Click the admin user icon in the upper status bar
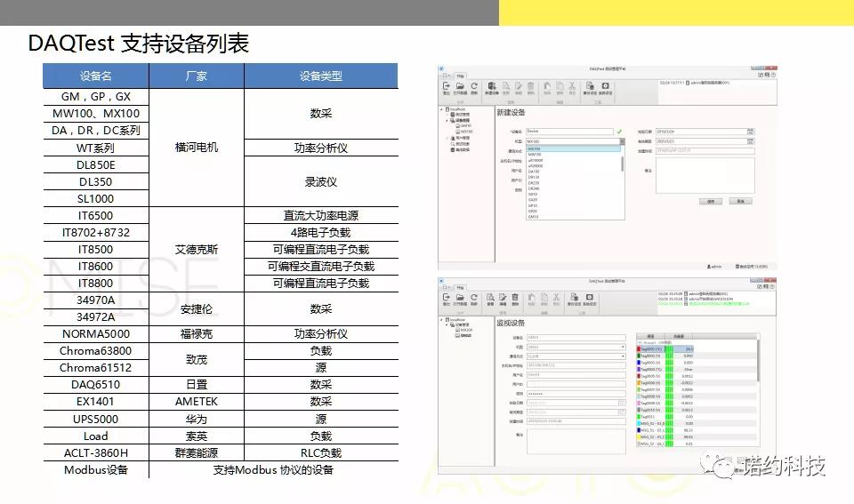 709,266
